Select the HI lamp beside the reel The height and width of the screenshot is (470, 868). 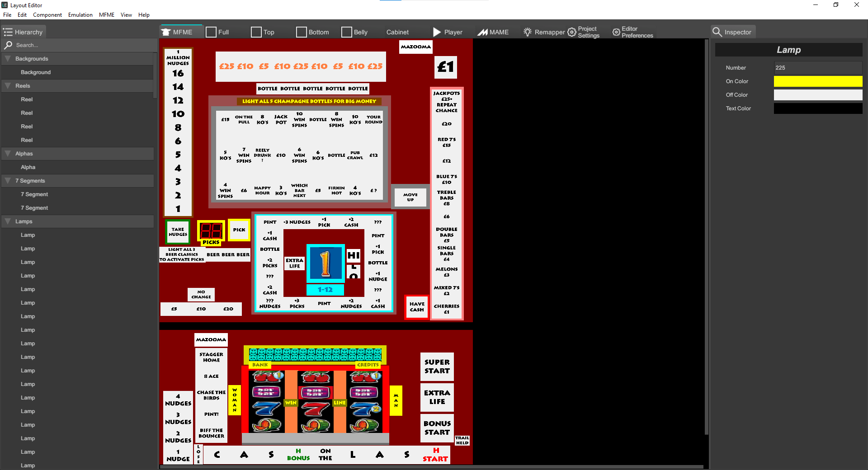(x=354, y=256)
